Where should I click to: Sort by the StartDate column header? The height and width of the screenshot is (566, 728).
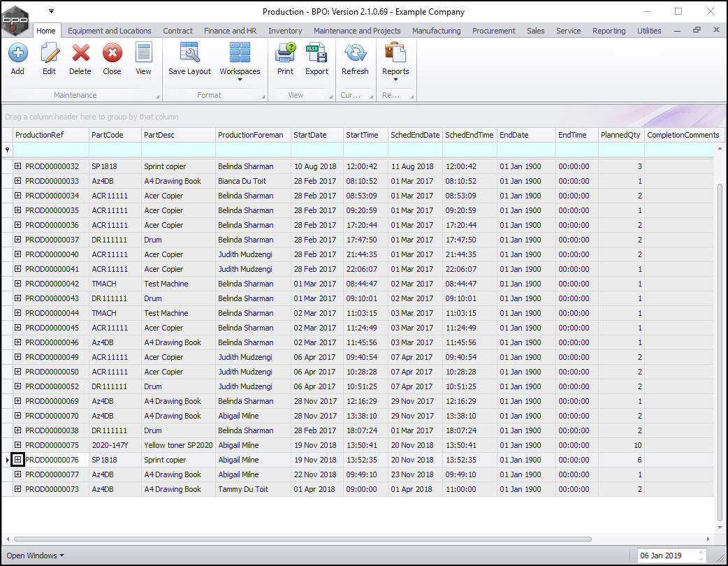[317, 135]
